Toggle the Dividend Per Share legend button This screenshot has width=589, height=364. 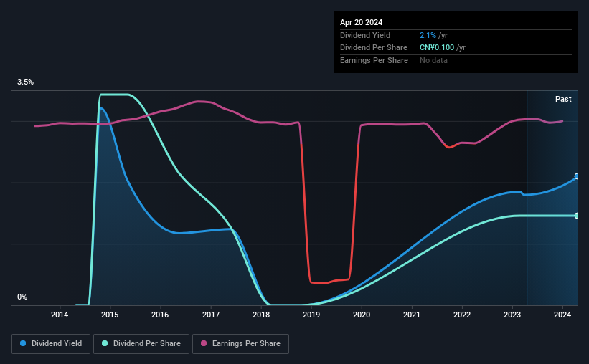pos(141,344)
